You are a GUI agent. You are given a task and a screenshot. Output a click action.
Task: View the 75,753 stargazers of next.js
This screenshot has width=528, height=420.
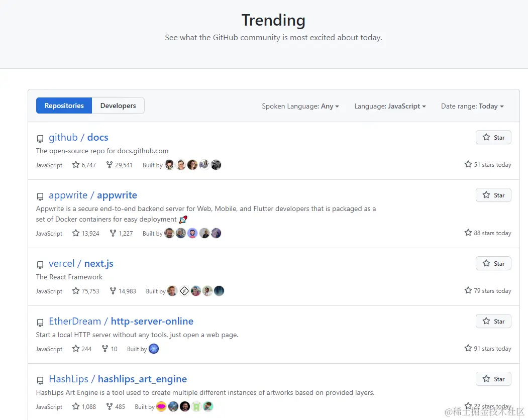click(x=86, y=291)
